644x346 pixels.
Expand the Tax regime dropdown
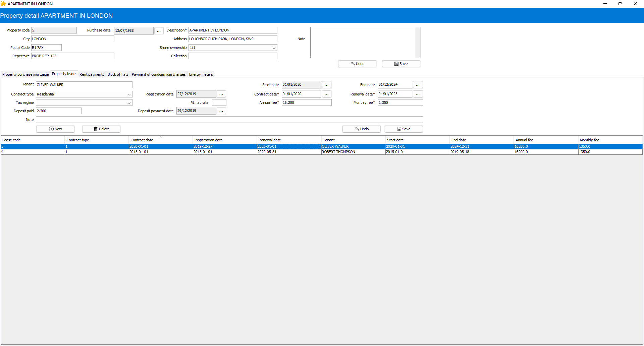point(129,103)
